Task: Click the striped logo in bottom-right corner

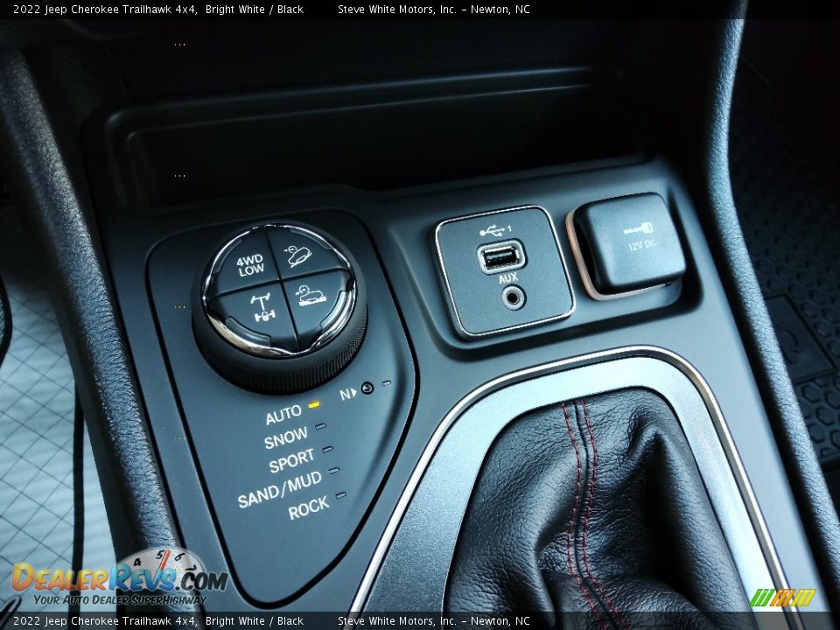Action: 782,598
